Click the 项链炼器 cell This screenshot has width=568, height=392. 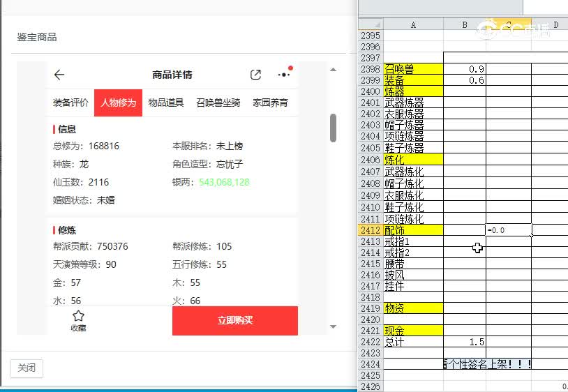(413, 136)
